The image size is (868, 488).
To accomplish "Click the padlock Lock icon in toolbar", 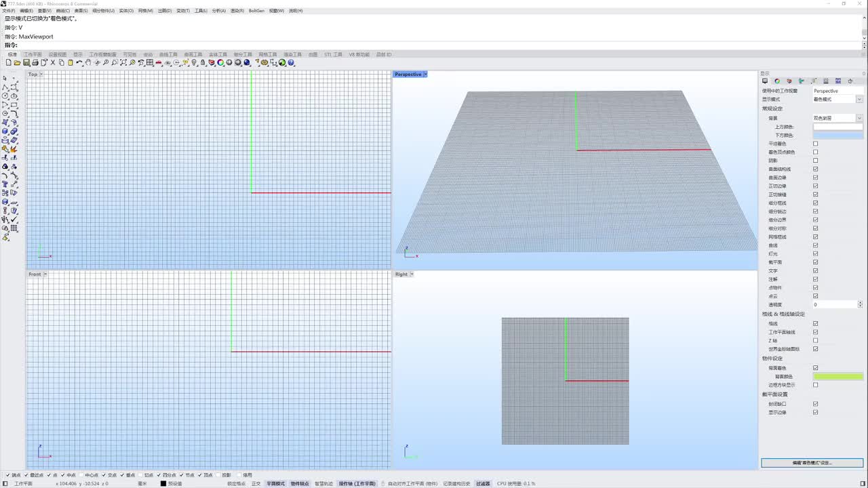I will 203,62.
